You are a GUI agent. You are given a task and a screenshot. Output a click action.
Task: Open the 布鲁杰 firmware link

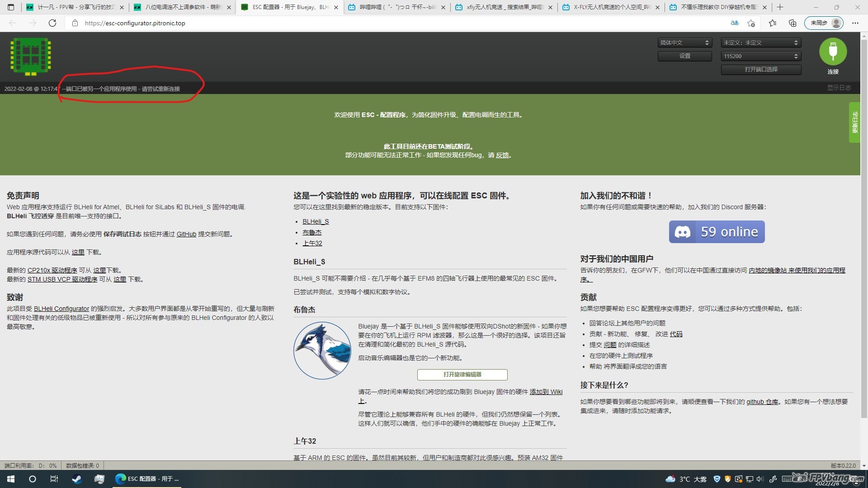(x=312, y=232)
